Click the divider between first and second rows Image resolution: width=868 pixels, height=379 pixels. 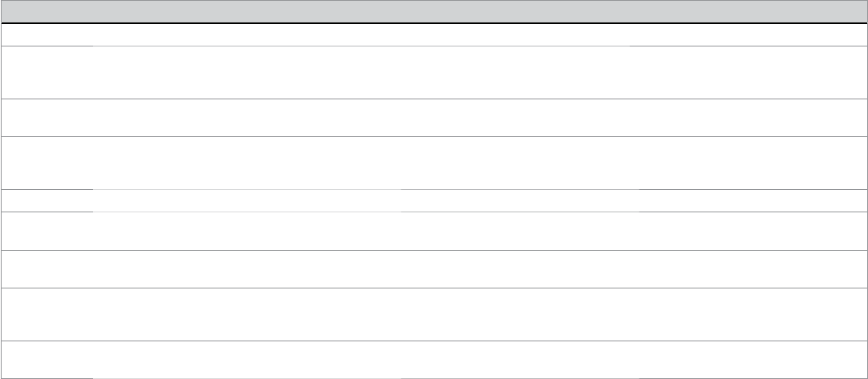(x=434, y=46)
